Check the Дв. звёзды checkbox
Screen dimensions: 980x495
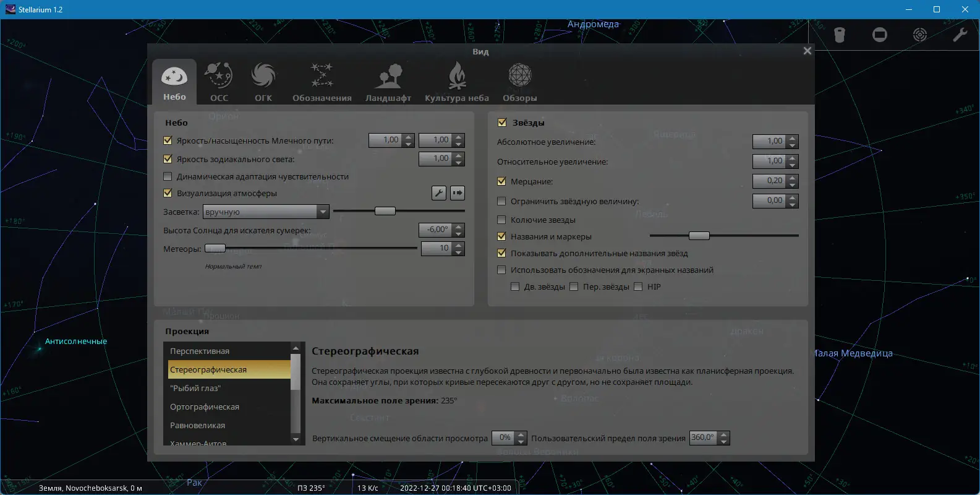coord(515,286)
